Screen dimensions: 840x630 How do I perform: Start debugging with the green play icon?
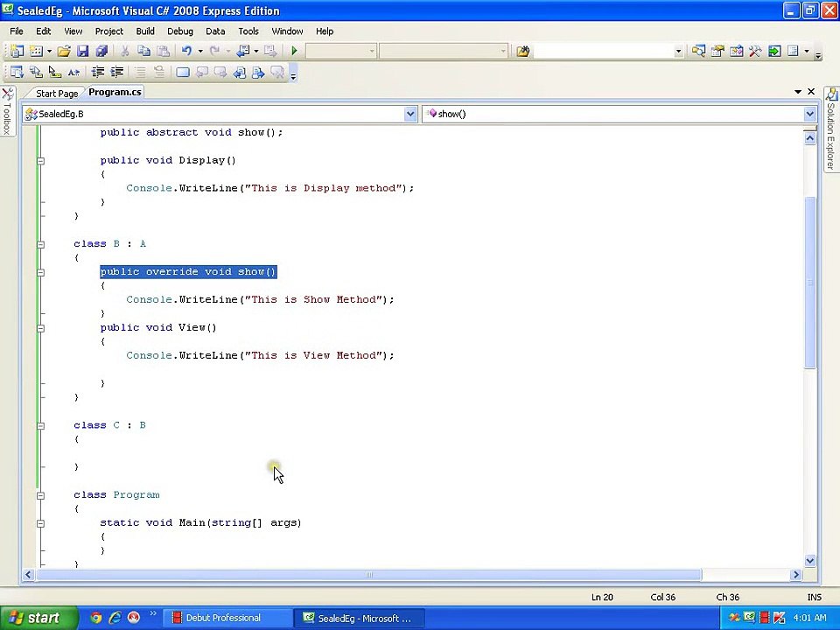(x=294, y=51)
